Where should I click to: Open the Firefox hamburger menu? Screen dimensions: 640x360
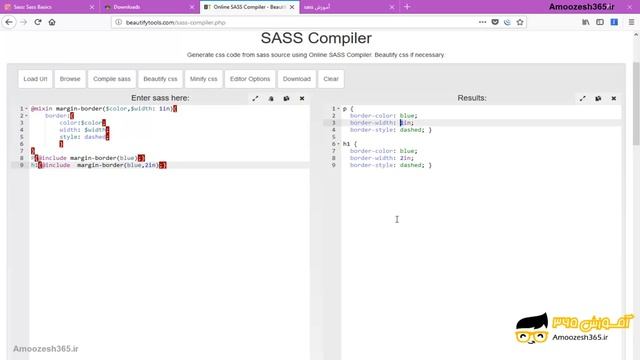[x=631, y=22]
